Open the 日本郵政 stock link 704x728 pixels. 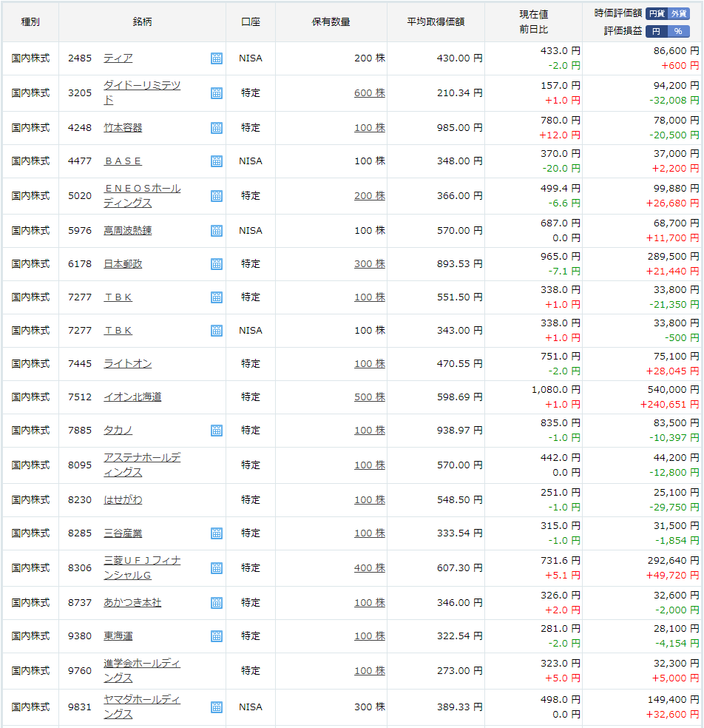[123, 264]
